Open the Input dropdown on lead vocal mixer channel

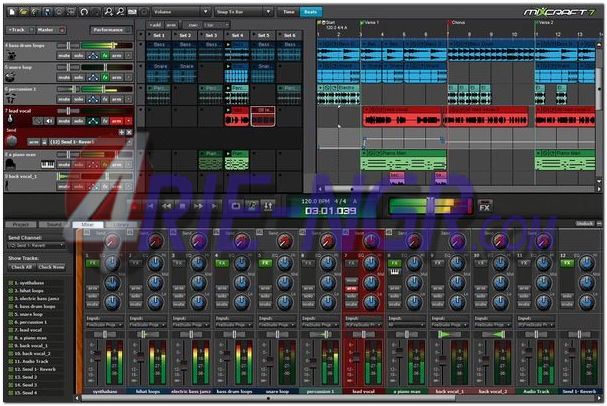pyautogui.click(x=363, y=325)
